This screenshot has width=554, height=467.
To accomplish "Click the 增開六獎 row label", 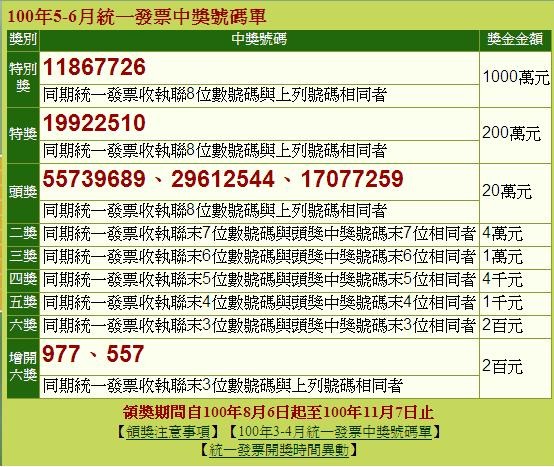I will (x=23, y=367).
